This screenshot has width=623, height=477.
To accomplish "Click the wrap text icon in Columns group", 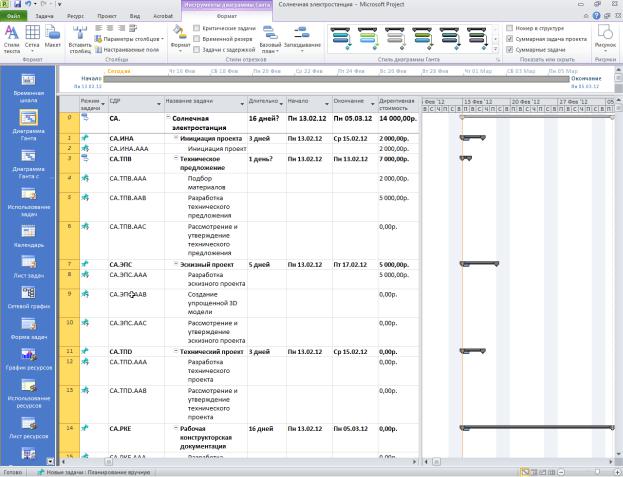I will tap(133, 28).
